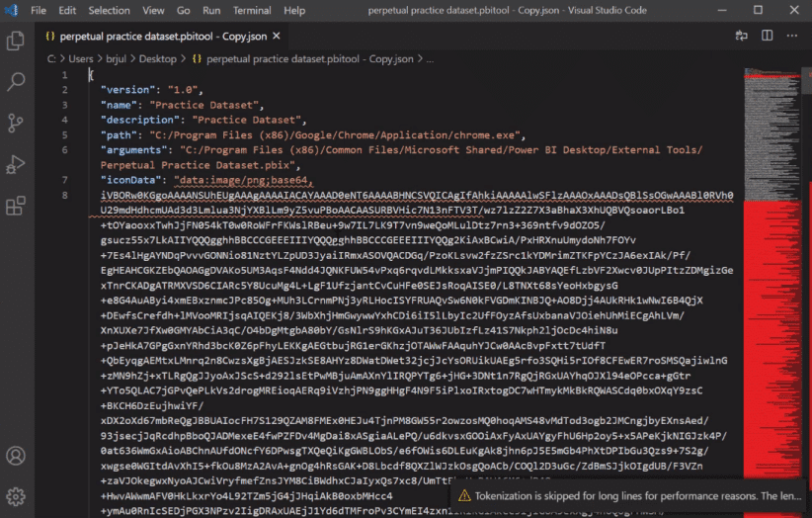Image resolution: width=812 pixels, height=518 pixels.
Task: Click line number 8 in gutter
Action: (x=65, y=196)
